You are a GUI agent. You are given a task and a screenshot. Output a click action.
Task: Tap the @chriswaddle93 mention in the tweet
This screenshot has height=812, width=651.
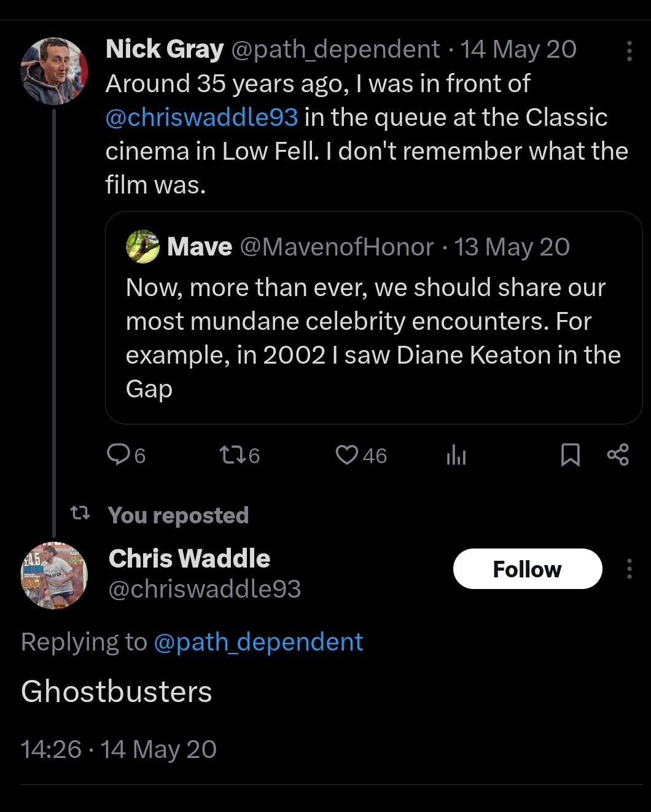pyautogui.click(x=201, y=117)
